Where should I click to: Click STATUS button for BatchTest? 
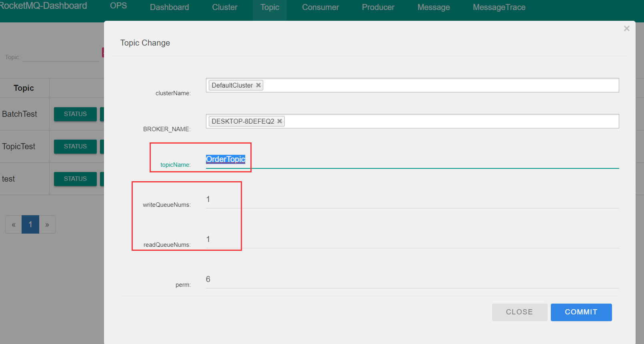(x=75, y=114)
